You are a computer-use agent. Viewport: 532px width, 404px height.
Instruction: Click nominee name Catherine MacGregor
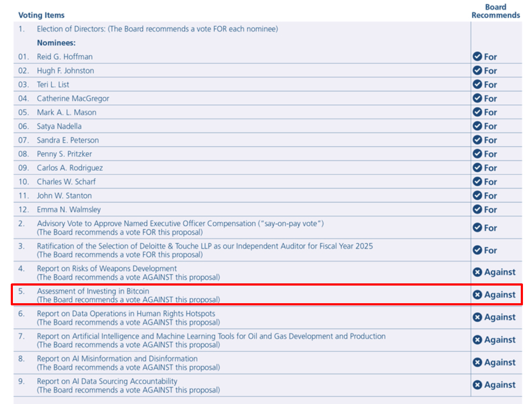(x=73, y=99)
